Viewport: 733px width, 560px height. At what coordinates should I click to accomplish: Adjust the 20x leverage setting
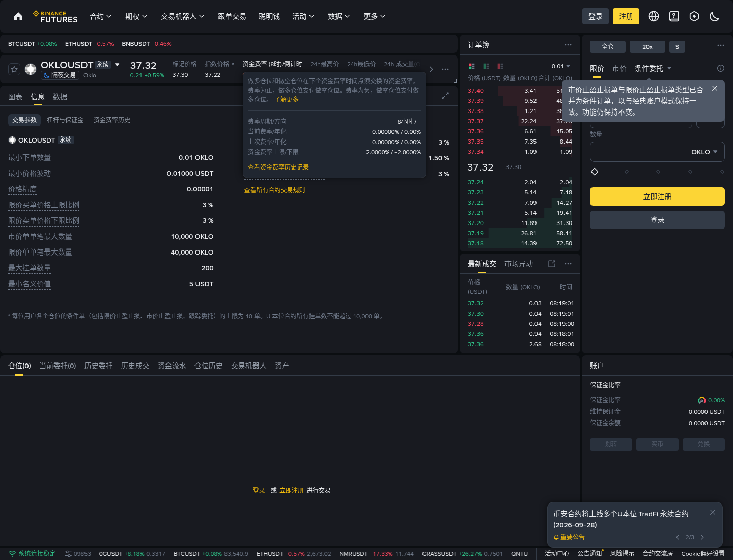tap(647, 47)
